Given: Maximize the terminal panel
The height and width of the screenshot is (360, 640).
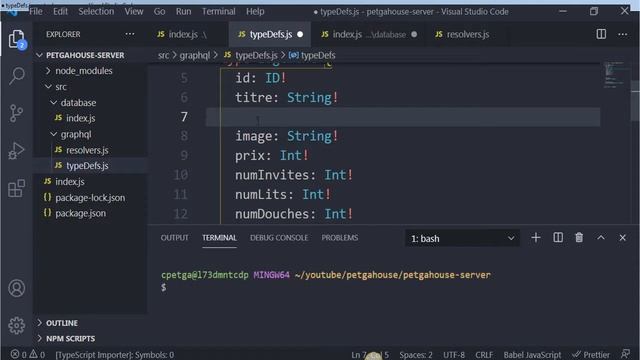Looking at the screenshot, I should click(x=600, y=238).
